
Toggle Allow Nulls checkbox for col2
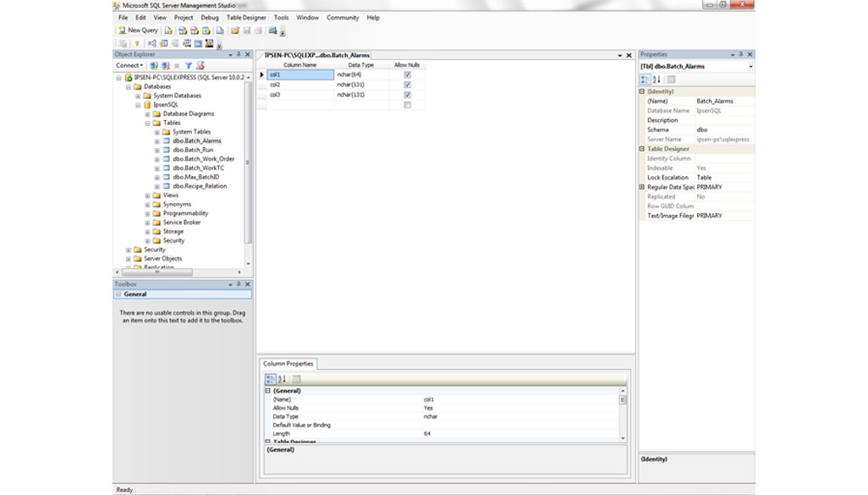coord(407,85)
